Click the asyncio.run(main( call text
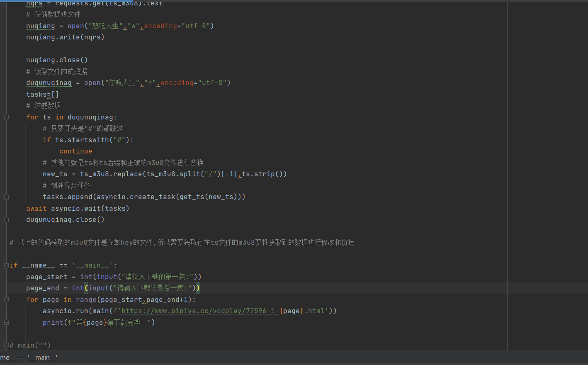This screenshot has height=365, width=588. [78, 311]
